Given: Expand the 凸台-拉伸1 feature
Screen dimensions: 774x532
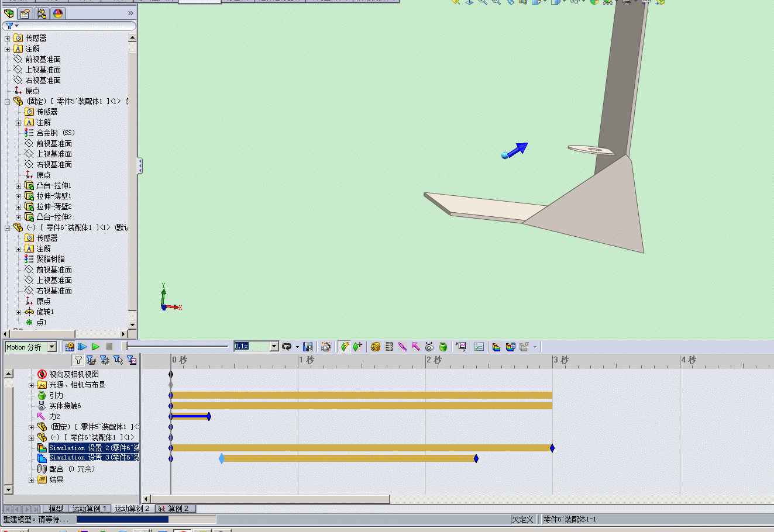Looking at the screenshot, I should tap(19, 186).
